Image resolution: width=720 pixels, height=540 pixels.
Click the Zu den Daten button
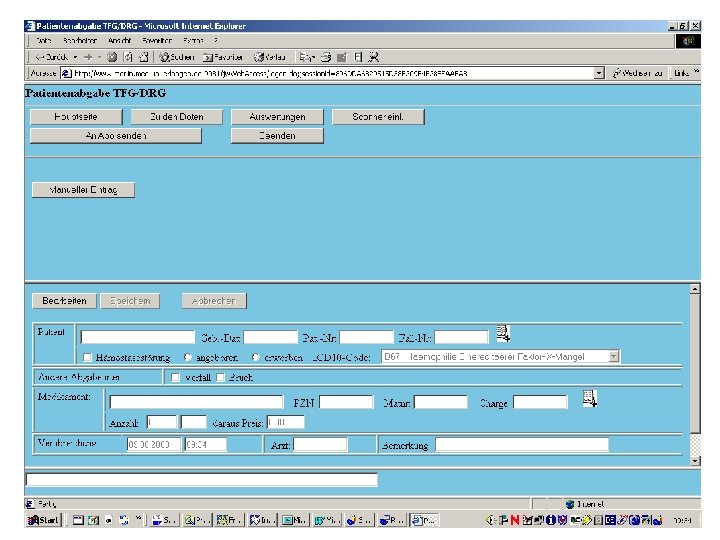(x=177, y=117)
